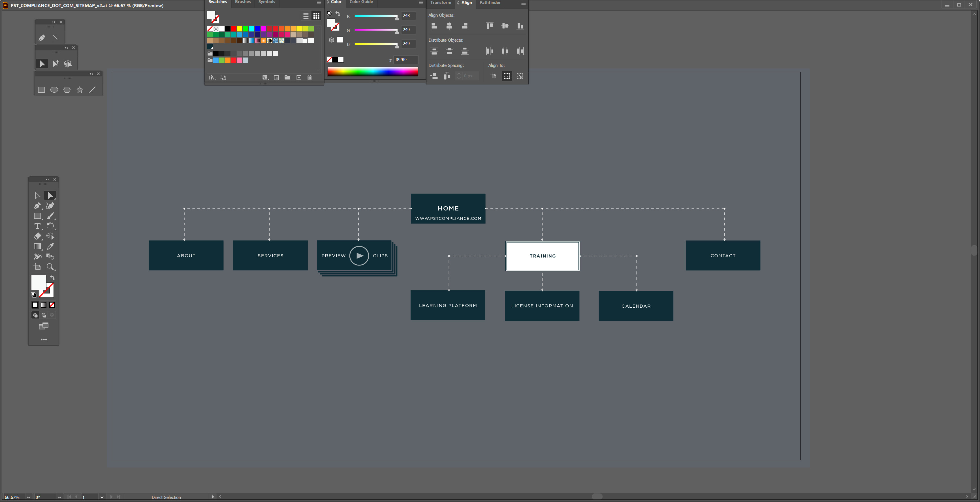
Task: Pick a color from the spectrum bar
Action: point(372,72)
